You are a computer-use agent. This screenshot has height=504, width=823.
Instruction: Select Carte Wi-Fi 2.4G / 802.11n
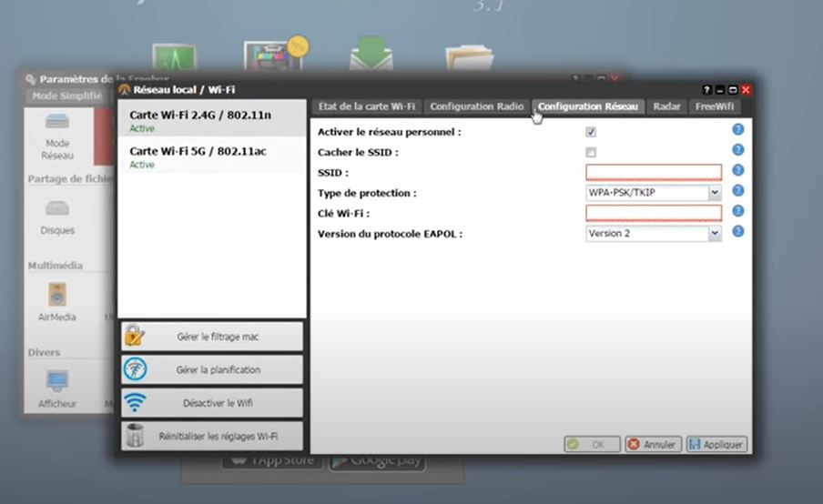(212, 120)
